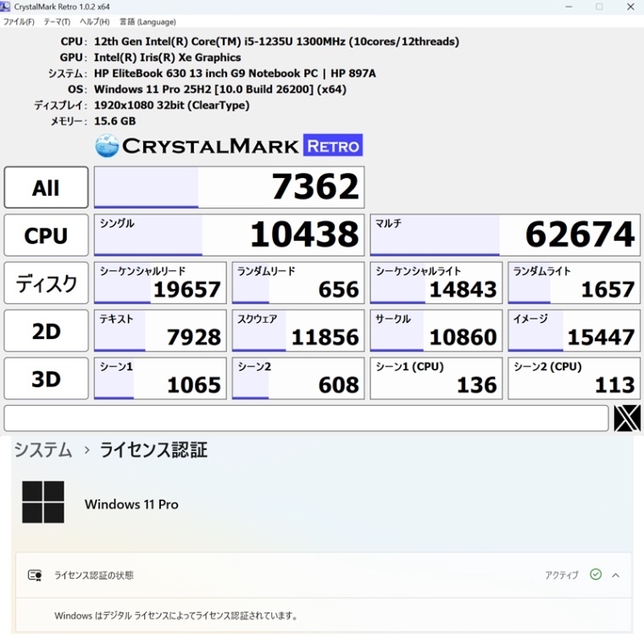Click the Windows 11 Pro 25H2 OS text
Viewport: 644px width, 644px height.
[x=220, y=90]
